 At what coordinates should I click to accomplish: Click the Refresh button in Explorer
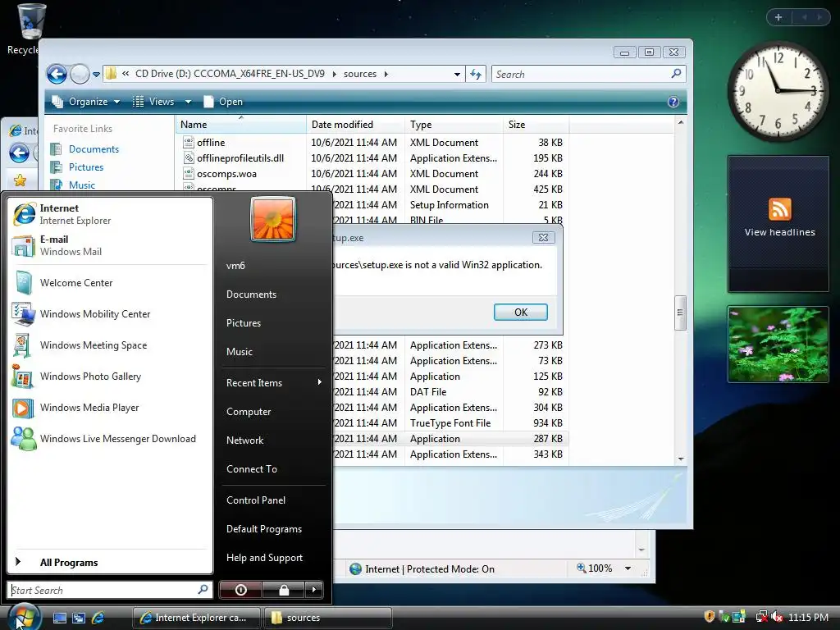(x=476, y=75)
